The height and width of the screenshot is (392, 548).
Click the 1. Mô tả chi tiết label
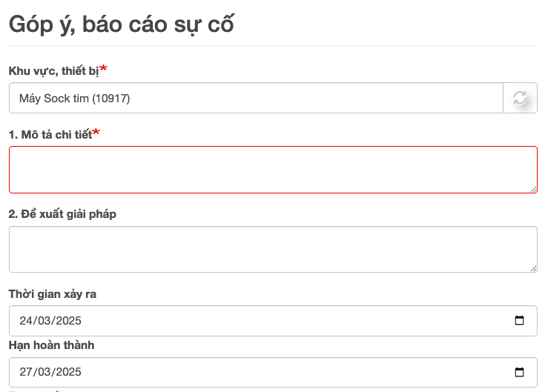50,135
